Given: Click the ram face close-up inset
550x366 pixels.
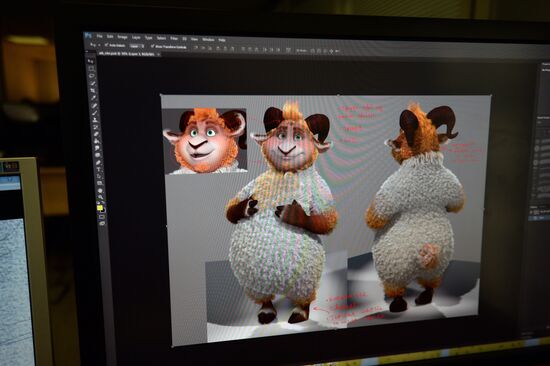Looking at the screenshot, I should click(x=205, y=141).
